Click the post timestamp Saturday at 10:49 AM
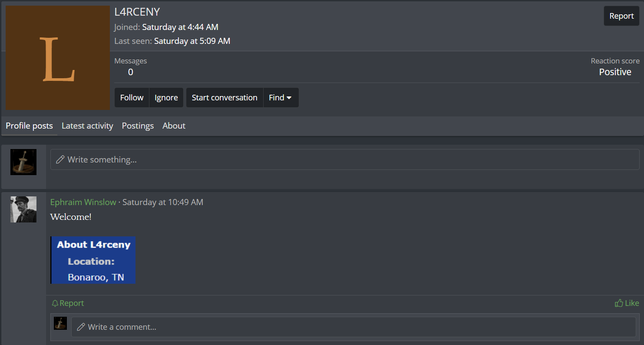Image resolution: width=644 pixels, height=345 pixels. (x=163, y=202)
